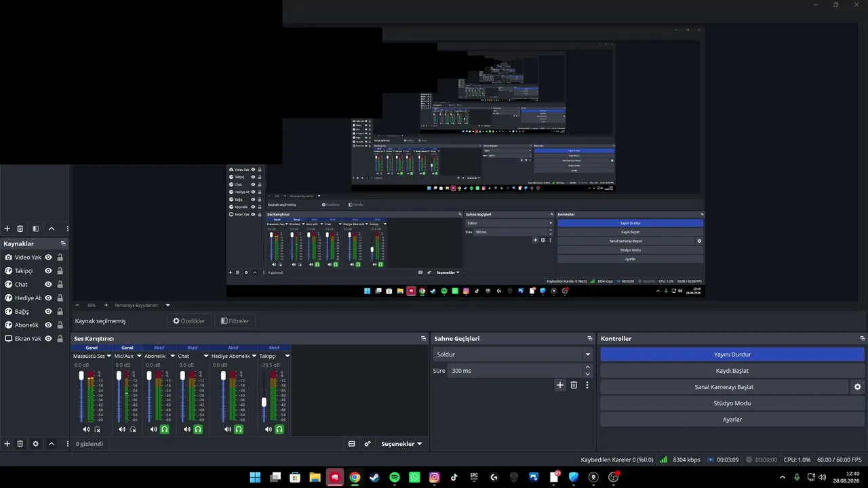Zoom in the preview with plus
Image resolution: width=868 pixels, height=488 pixels.
(106, 305)
